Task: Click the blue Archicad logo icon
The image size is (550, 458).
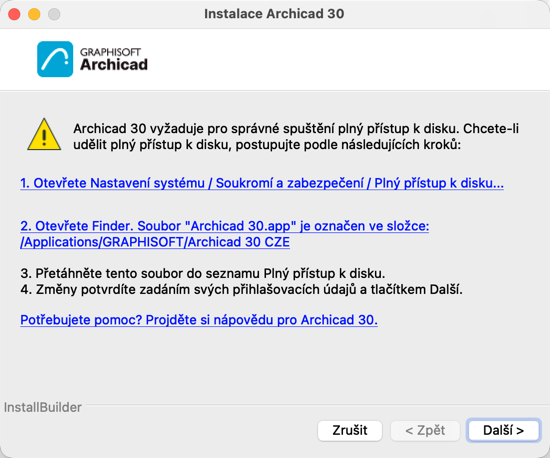Action: tap(55, 59)
